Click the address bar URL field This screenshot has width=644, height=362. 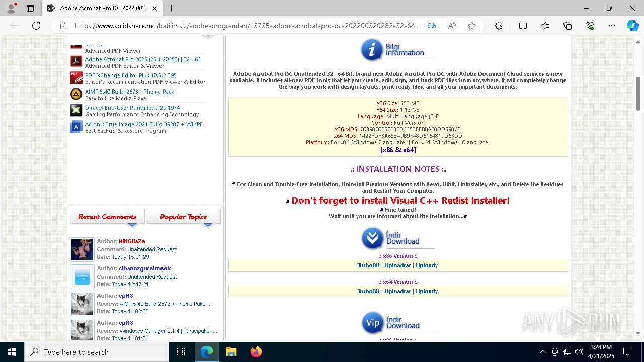(x=247, y=26)
